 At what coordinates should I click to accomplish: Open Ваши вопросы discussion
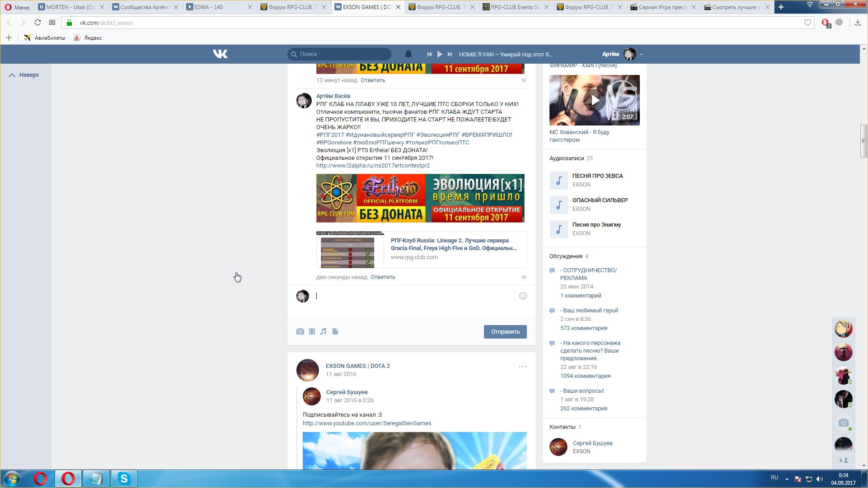582,391
